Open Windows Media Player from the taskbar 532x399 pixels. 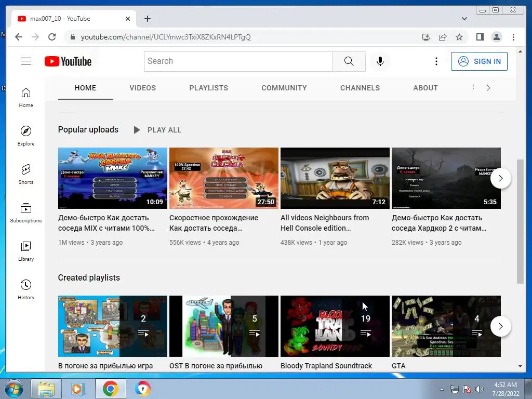point(77,389)
